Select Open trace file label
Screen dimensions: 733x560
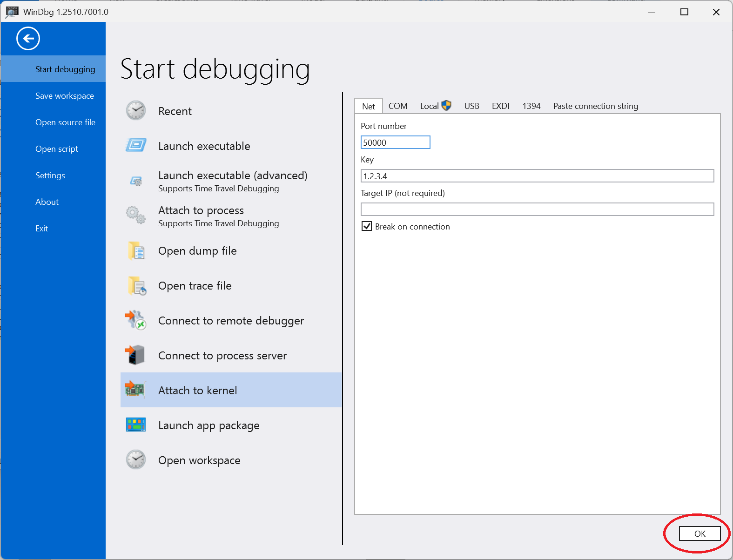(x=195, y=286)
